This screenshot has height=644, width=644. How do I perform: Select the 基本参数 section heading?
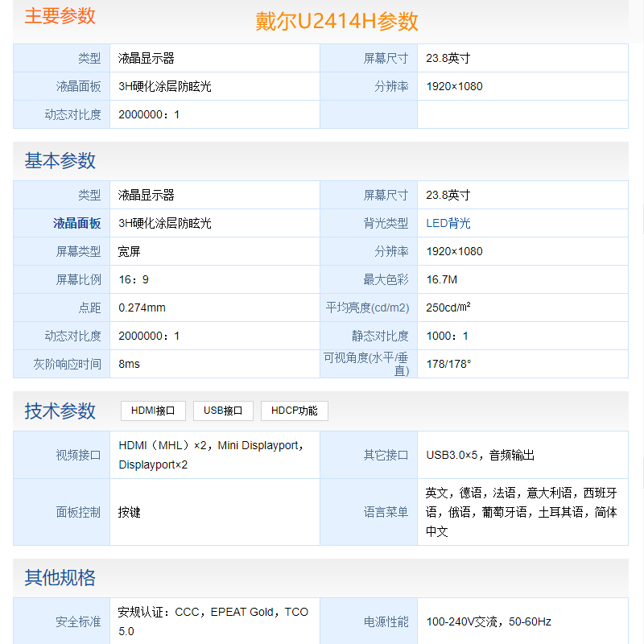coord(60,161)
